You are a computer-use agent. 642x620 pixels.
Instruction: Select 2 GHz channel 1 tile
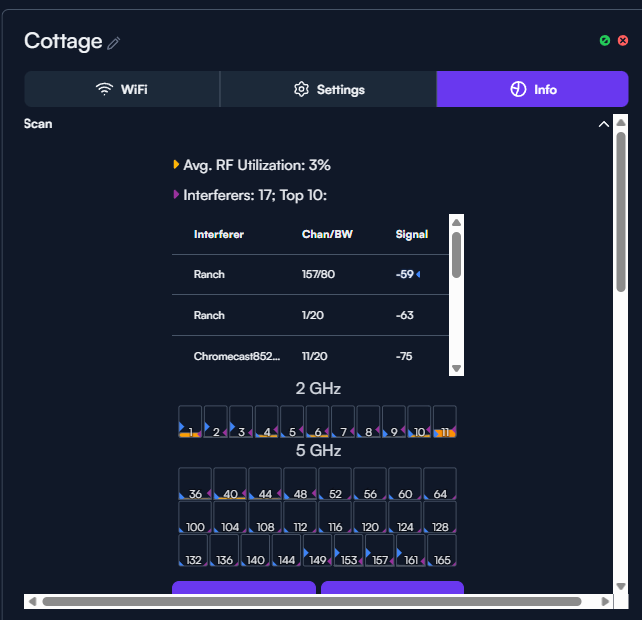pos(190,421)
